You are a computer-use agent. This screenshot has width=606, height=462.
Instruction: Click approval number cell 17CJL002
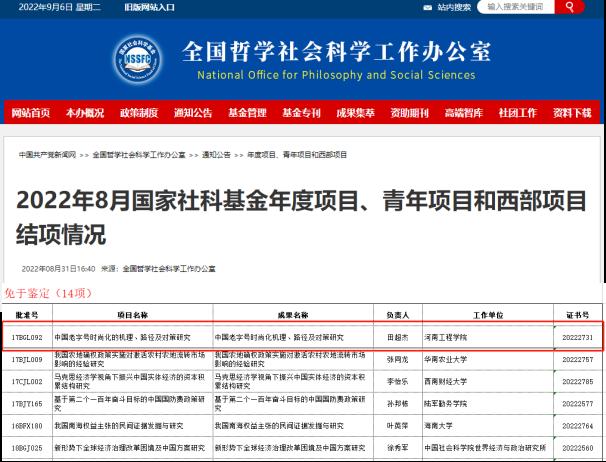[x=27, y=382]
